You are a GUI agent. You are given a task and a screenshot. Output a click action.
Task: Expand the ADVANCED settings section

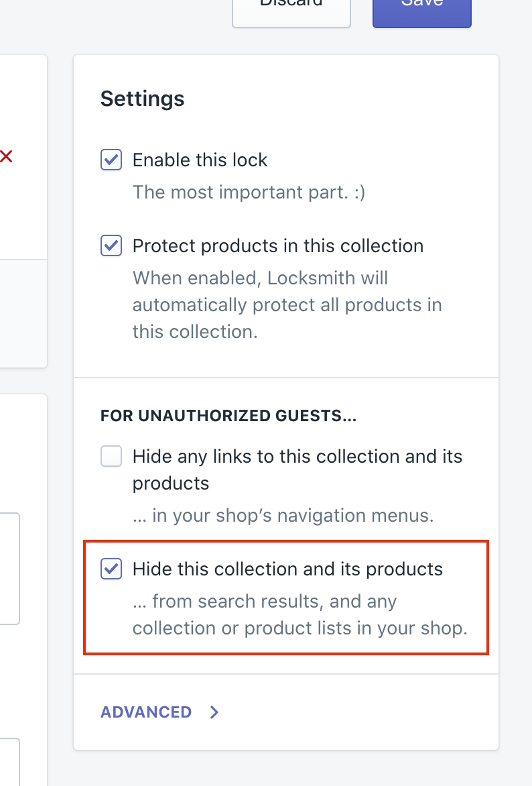pyautogui.click(x=146, y=712)
